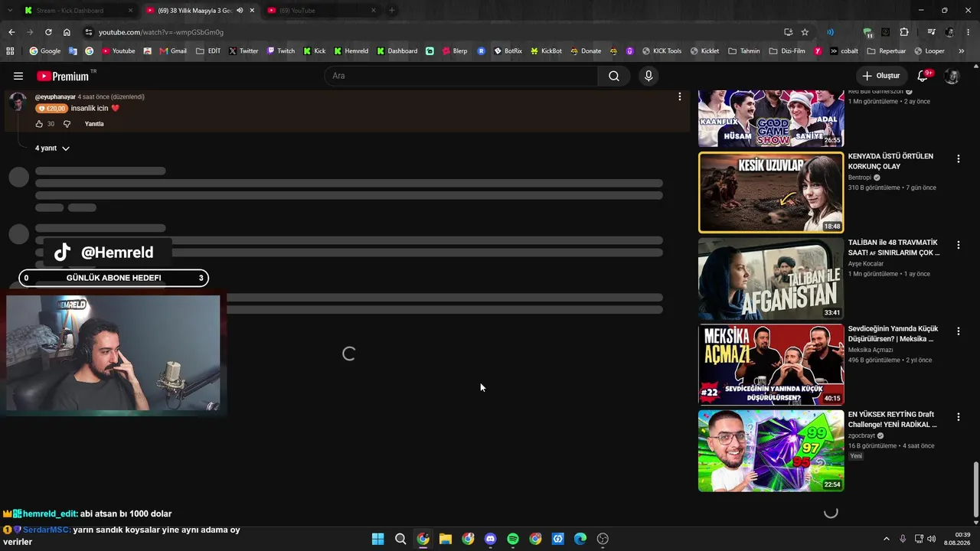Switch to Stream – Kick Dashboard tab
Viewport: 980px width, 551px height.
79,11
